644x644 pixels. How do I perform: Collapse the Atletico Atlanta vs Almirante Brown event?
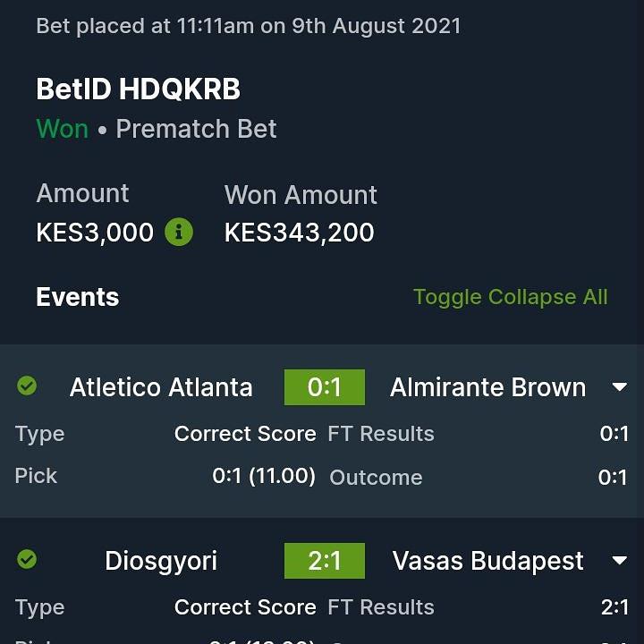(x=619, y=387)
